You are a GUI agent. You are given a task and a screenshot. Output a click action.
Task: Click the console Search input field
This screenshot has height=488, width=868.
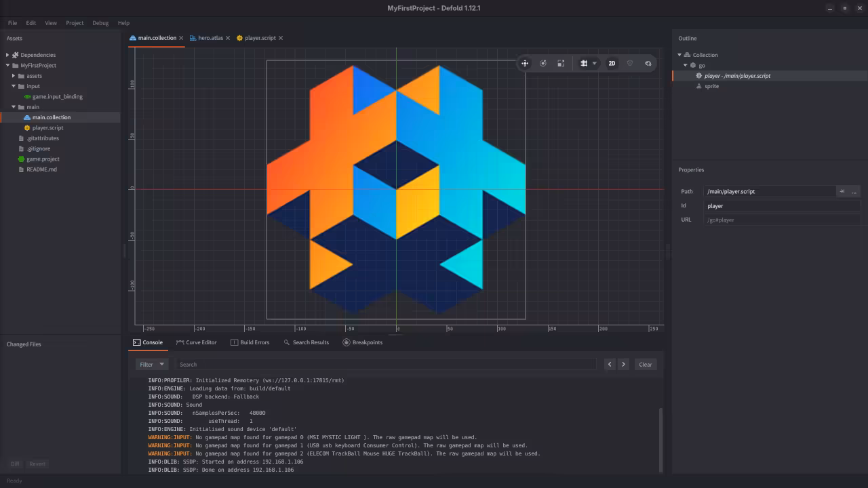click(x=387, y=364)
